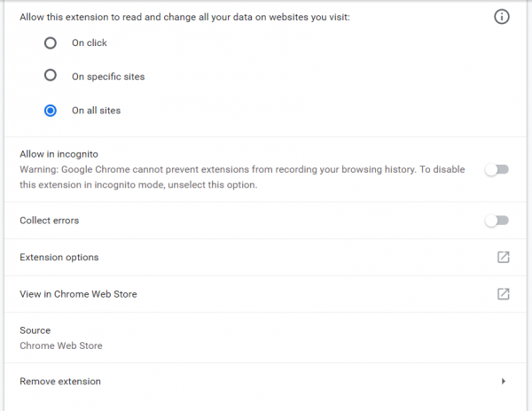Choose the "On specific sites" radio button

(51, 76)
